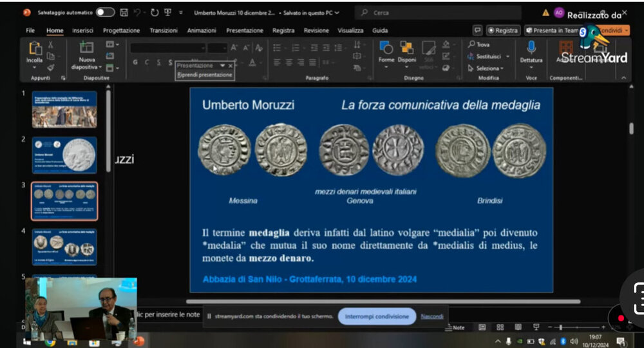Image resolution: width=644 pixels, height=348 pixels.
Task: Click the Trova search tool
Action: pos(479,44)
